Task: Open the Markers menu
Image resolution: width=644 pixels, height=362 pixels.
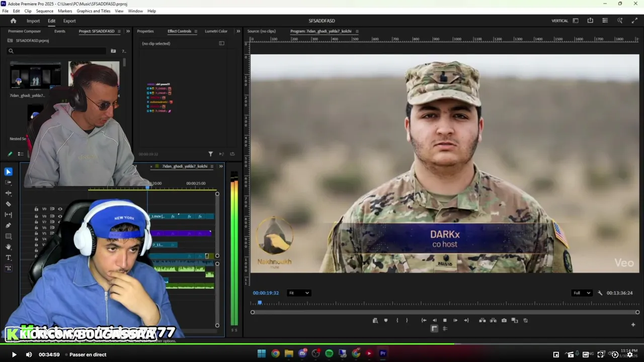Action: click(65, 11)
